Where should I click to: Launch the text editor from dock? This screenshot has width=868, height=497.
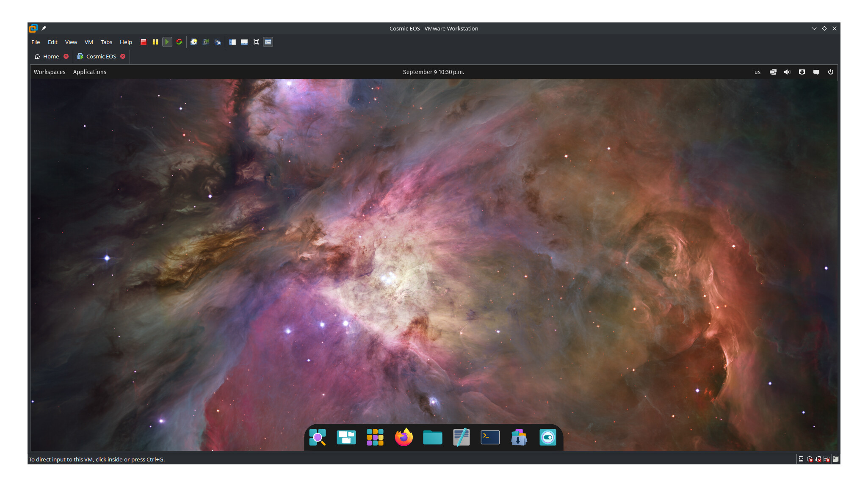pyautogui.click(x=462, y=437)
